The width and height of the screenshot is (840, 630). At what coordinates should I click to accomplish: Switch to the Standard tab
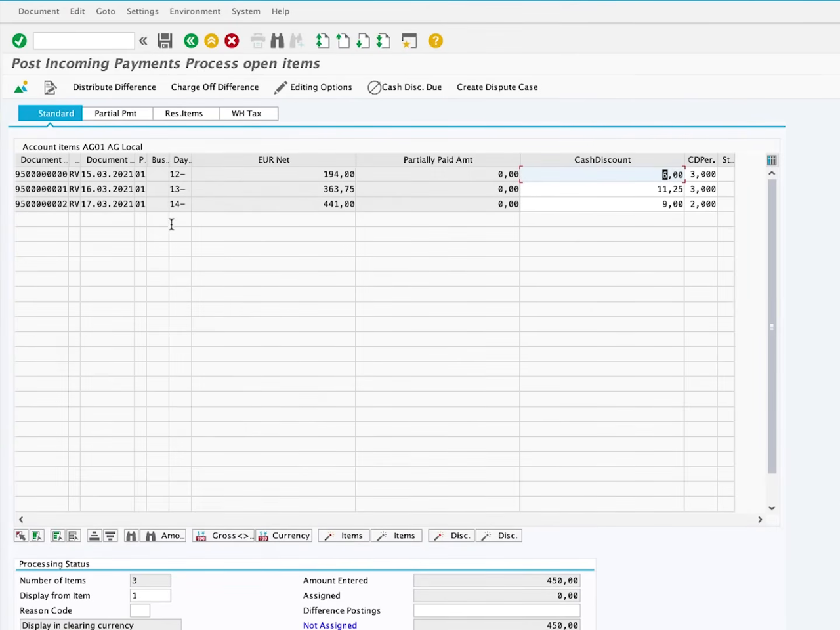tap(51, 114)
